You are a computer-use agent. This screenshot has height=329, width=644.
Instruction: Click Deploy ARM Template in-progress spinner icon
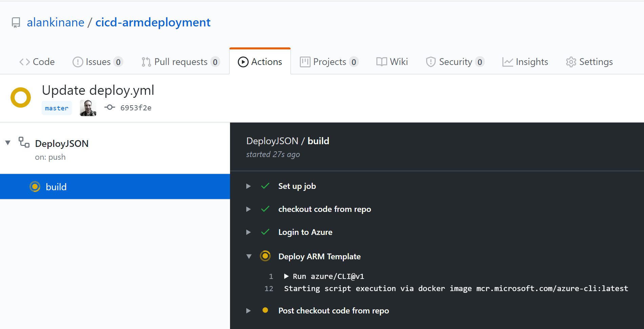point(265,256)
